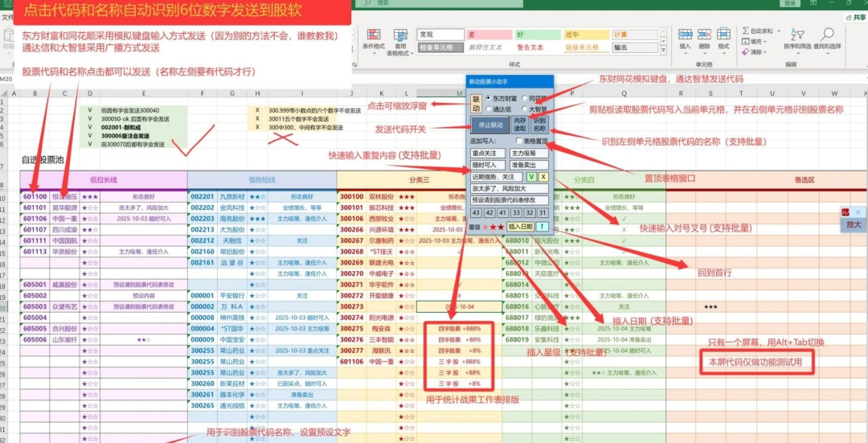
Task: Click the Delete cells icon in ribbon
Action: click(x=704, y=35)
